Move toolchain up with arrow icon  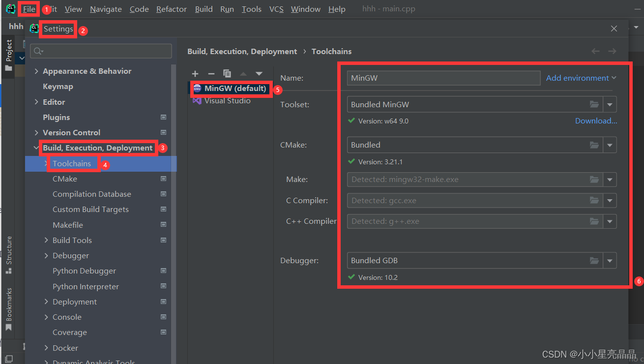(243, 74)
